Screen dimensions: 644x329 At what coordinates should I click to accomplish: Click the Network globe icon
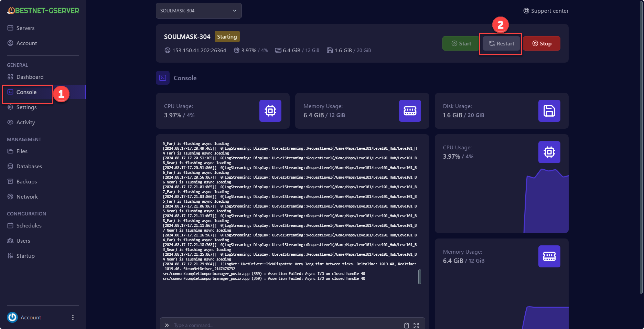pos(10,197)
